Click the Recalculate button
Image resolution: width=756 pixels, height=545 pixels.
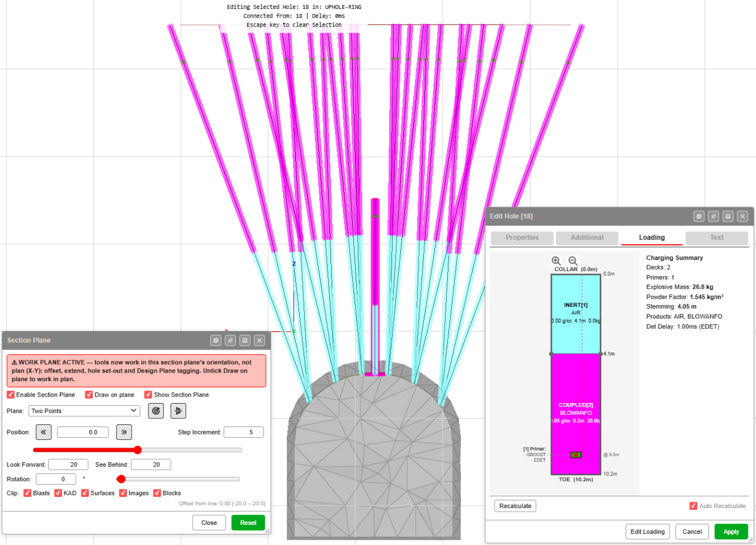coord(515,506)
